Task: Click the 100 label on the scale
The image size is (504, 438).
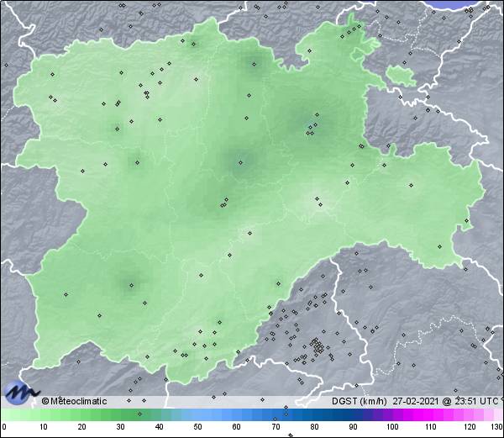Action: coord(392,427)
